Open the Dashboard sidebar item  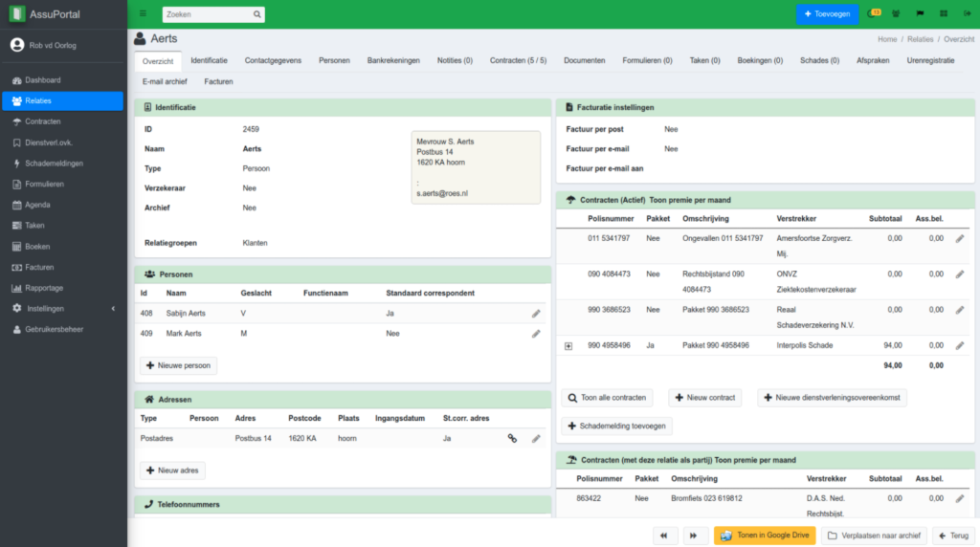coord(62,80)
